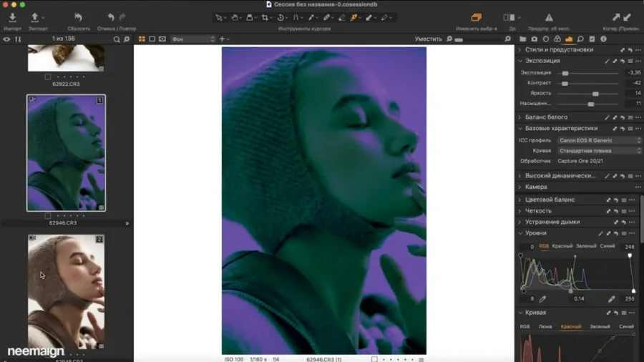Viewport: 644px width, 362px height.
Task: Expand Стили и предустановки panel
Action: 520,49
